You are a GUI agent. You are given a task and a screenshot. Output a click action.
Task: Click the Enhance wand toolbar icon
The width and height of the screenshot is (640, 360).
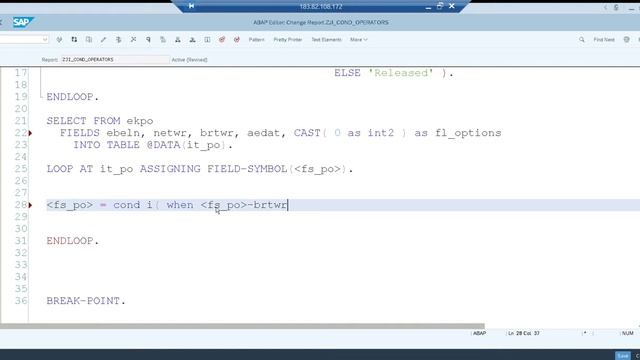103,40
